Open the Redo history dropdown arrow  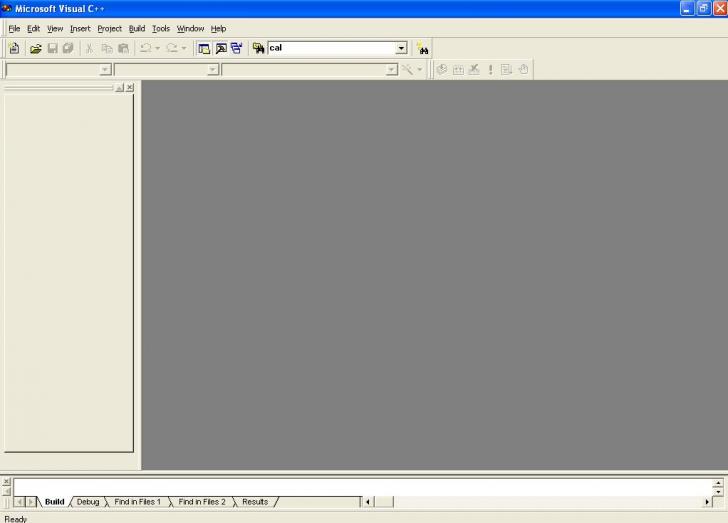coord(184,48)
